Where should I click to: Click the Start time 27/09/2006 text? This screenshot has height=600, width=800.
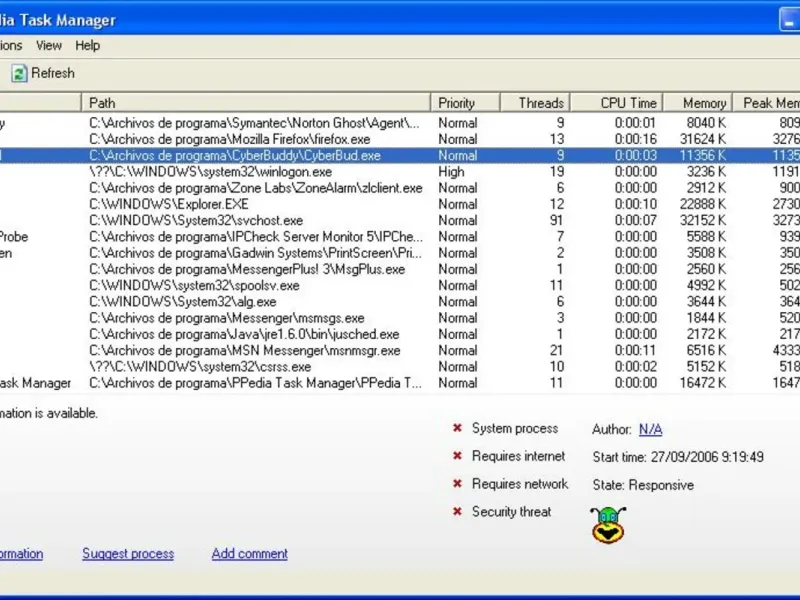pyautogui.click(x=678, y=457)
